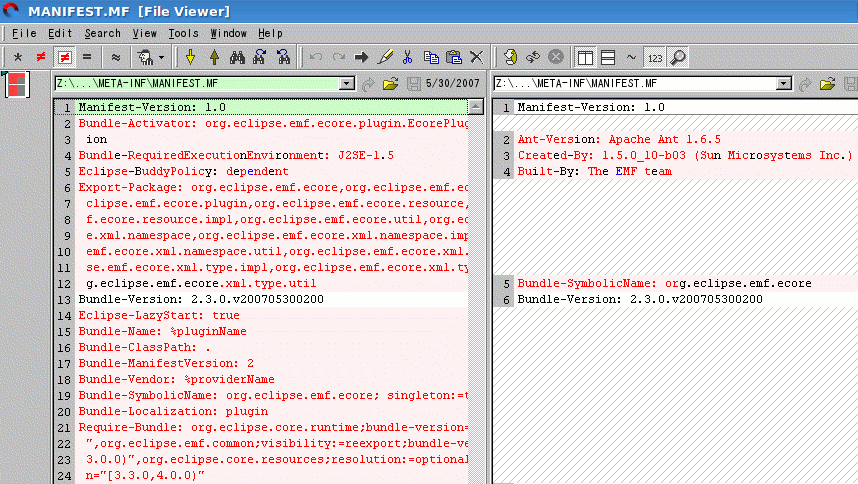Click the left pane Reload arrow icon
This screenshot has width=858, height=484.
368,84
